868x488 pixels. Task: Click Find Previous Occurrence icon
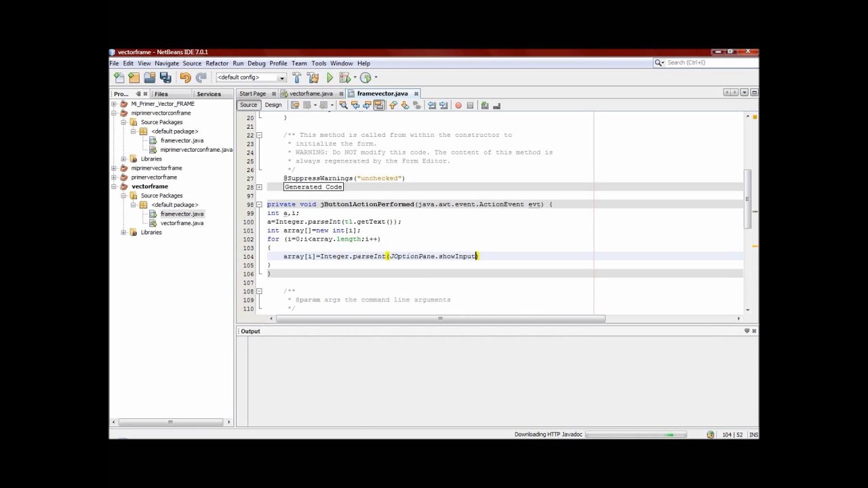click(x=355, y=105)
